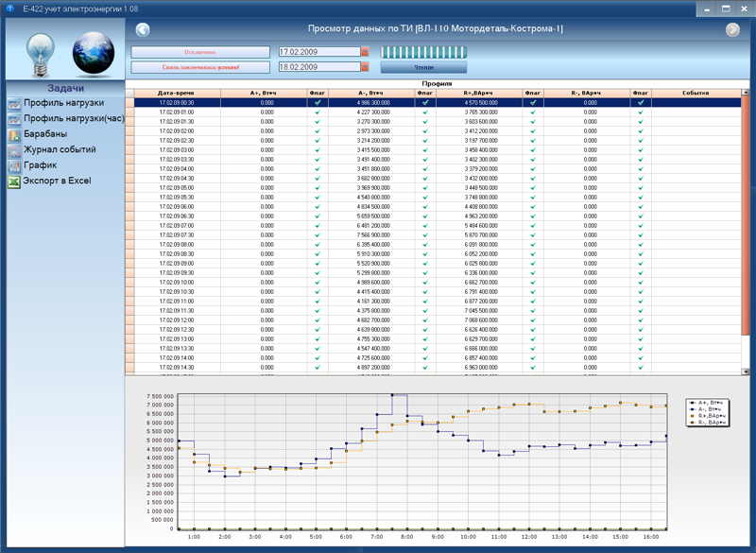Viewport: 756px width, 553px height.
Task: Click A- flag checkmark in 17.02.09 07:30 row
Action: coord(424,235)
